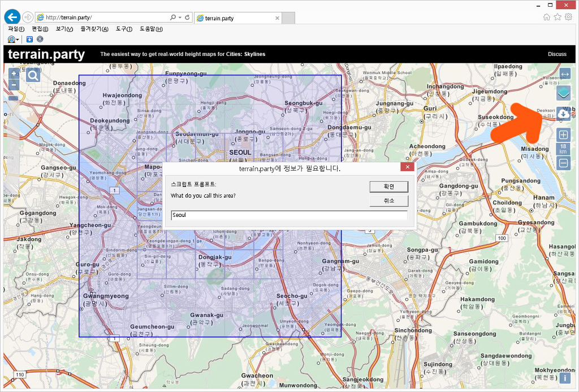Click the area name input containing Seoul
Image resolution: width=579 pixels, height=392 pixels.
click(288, 215)
